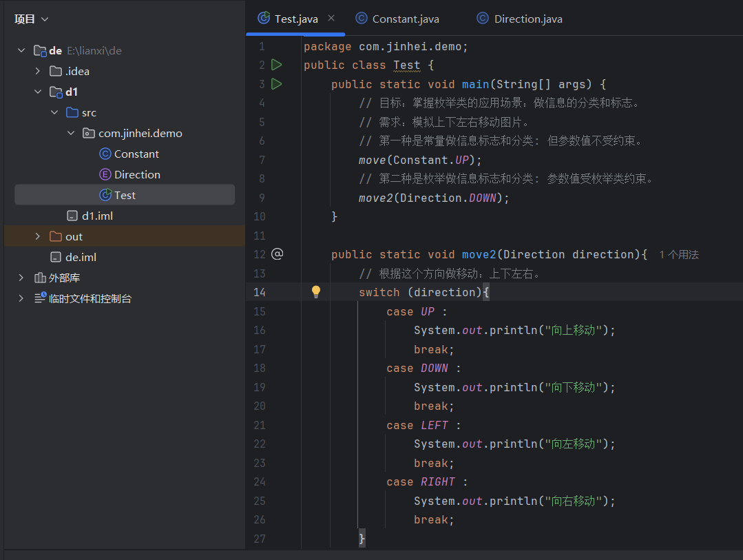Click the "向左移动" string literal

(x=574, y=444)
